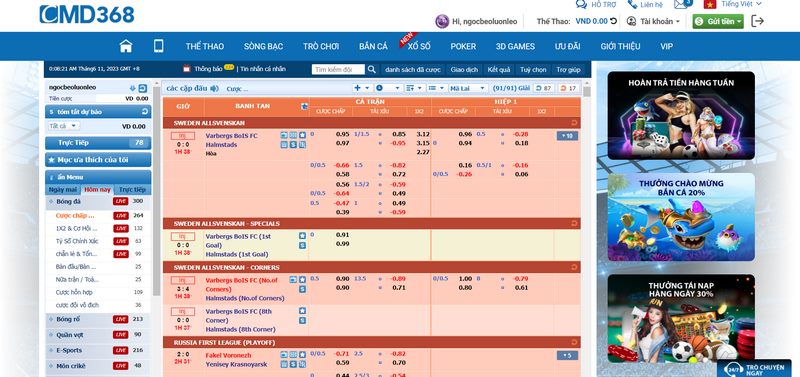Open the Mã Lai odds type dropdown
Image resolution: width=800 pixels, height=377 pixels.
pos(468,88)
